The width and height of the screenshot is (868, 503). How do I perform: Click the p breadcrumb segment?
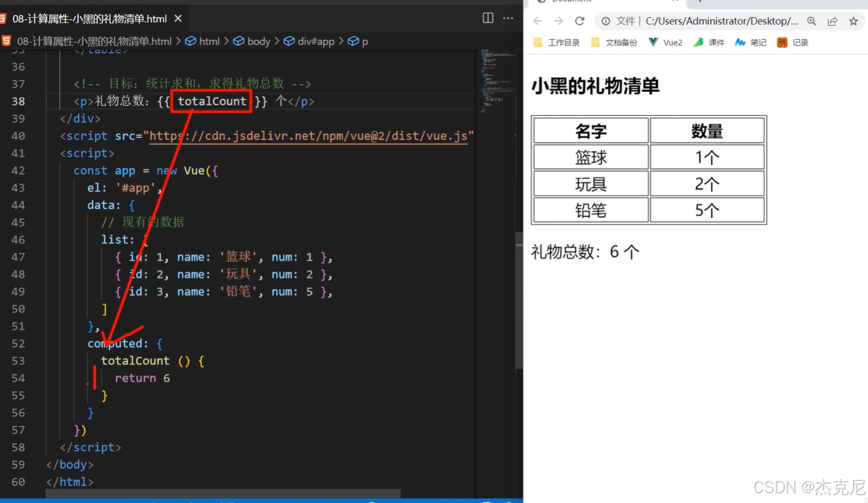[358, 41]
